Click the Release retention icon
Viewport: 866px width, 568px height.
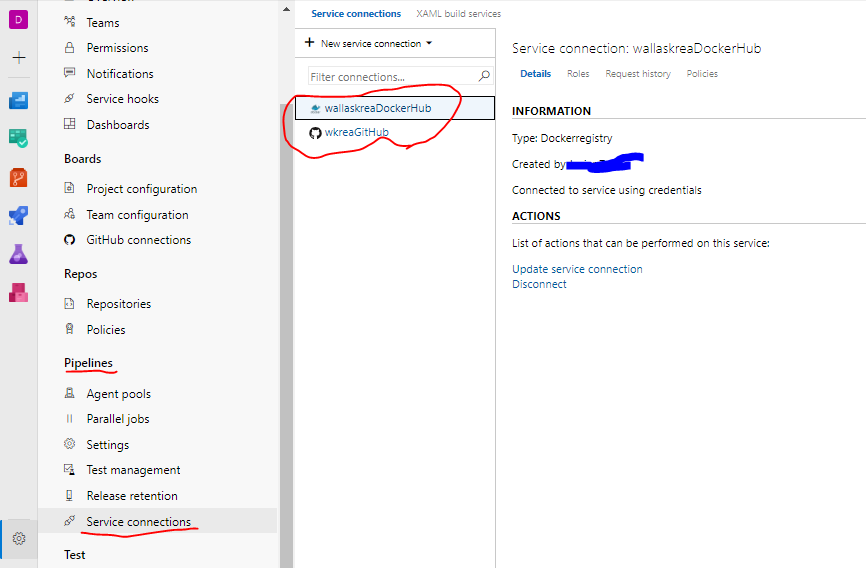[x=70, y=495]
